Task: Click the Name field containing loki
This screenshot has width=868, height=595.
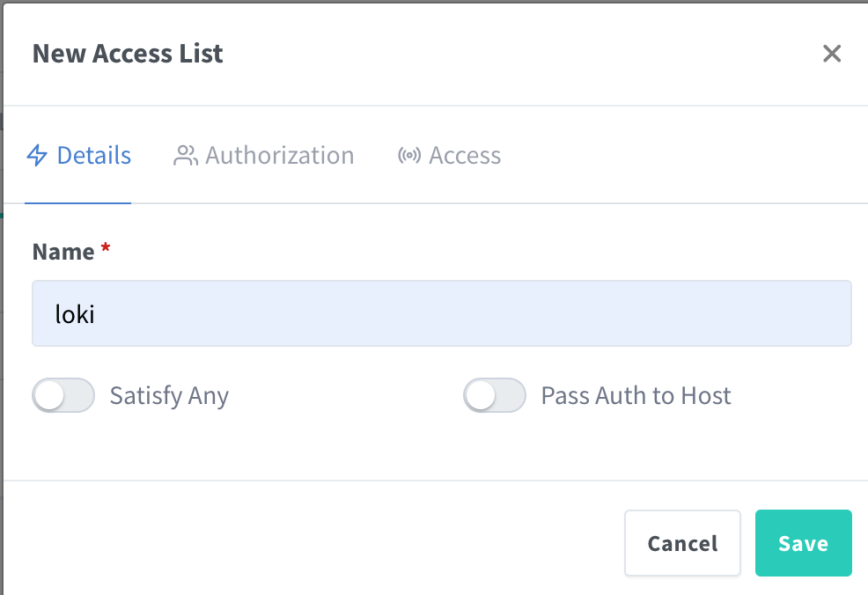Action: tap(442, 314)
